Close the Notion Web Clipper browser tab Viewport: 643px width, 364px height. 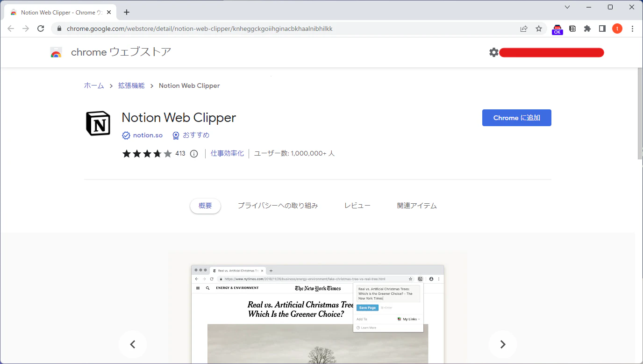109,13
